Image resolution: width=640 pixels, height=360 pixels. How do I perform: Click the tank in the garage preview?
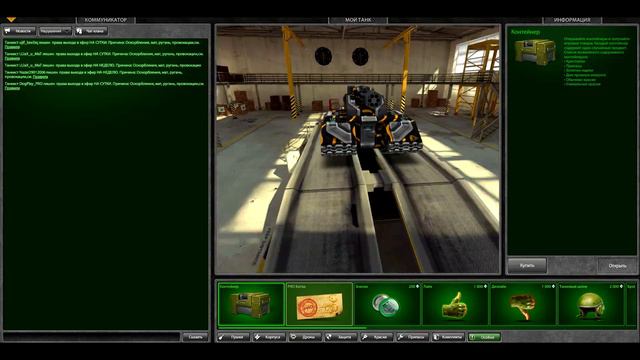(371, 120)
